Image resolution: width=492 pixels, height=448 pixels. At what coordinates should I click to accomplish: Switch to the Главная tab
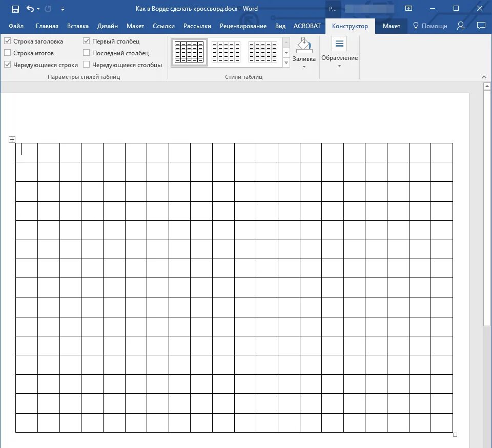(x=47, y=26)
